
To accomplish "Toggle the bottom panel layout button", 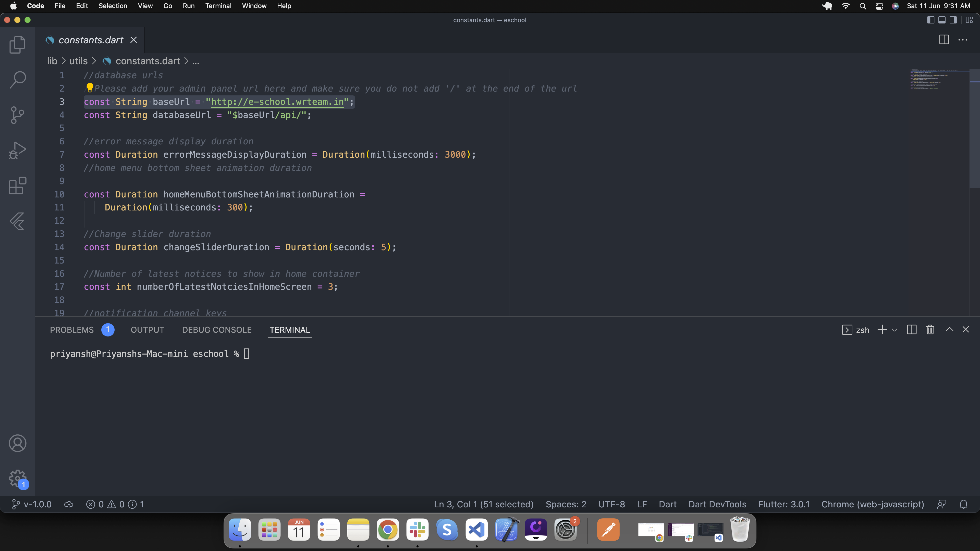I will (942, 20).
